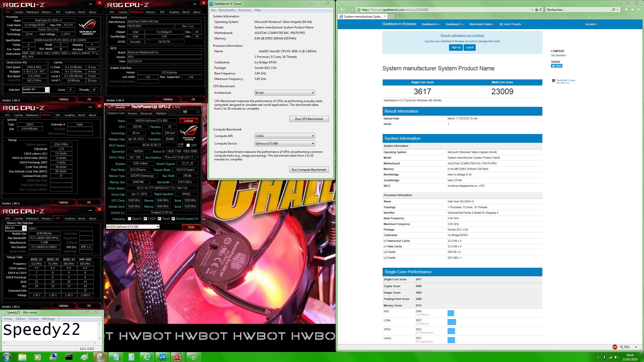Open Internet Explorer favorites star
The image size is (644, 362).
coord(632,10)
